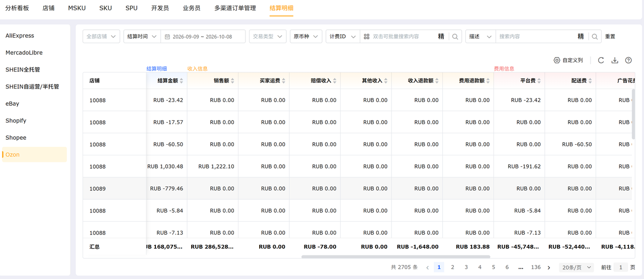The image size is (644, 279).
Task: Click the date range 2026-09-09 ~ 2026-10-08 field
Action: [x=203, y=37]
